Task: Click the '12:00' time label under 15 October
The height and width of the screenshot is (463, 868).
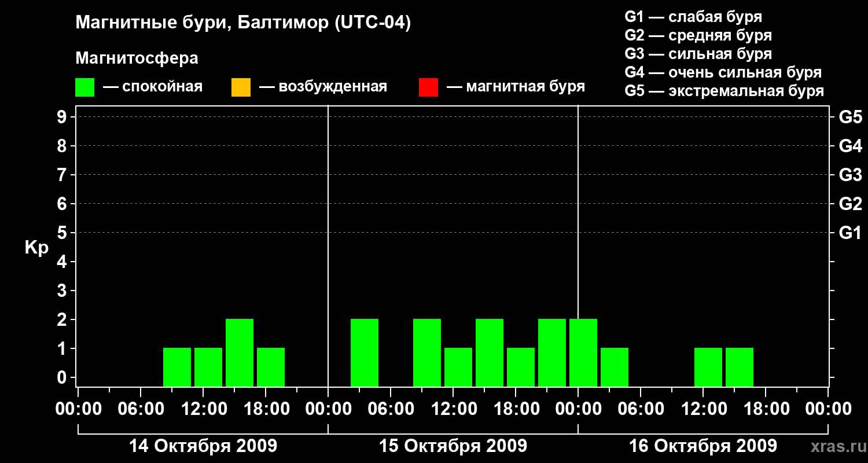Action: click(x=453, y=409)
